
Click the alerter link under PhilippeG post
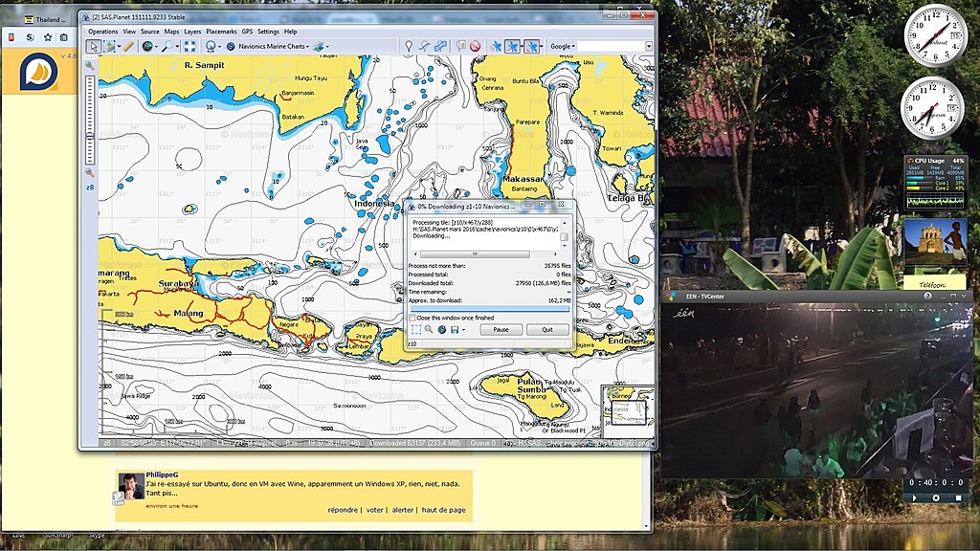[403, 510]
